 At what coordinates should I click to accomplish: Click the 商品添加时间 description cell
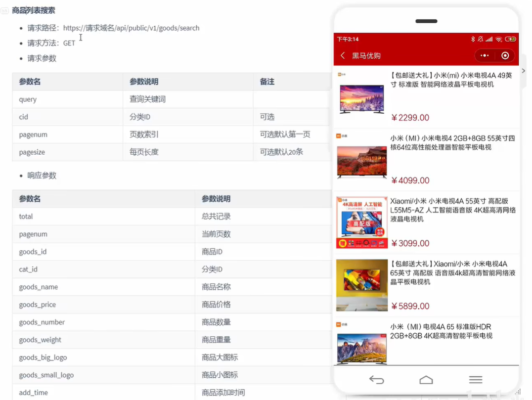(x=264, y=393)
